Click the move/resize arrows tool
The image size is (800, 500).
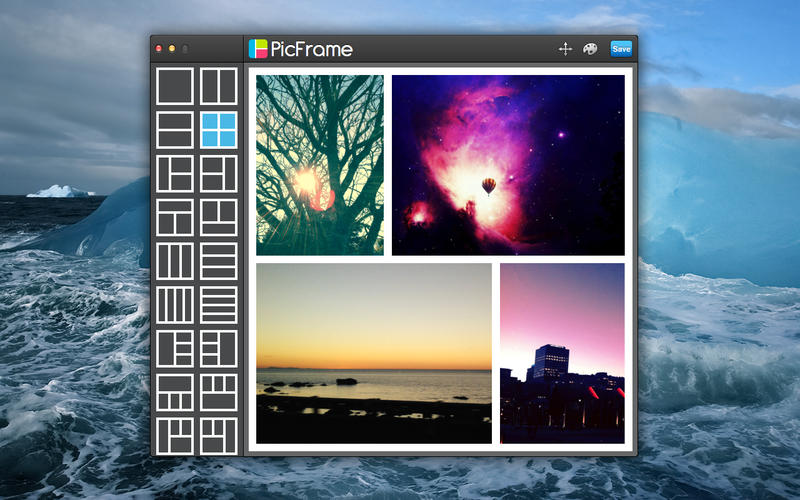[565, 49]
